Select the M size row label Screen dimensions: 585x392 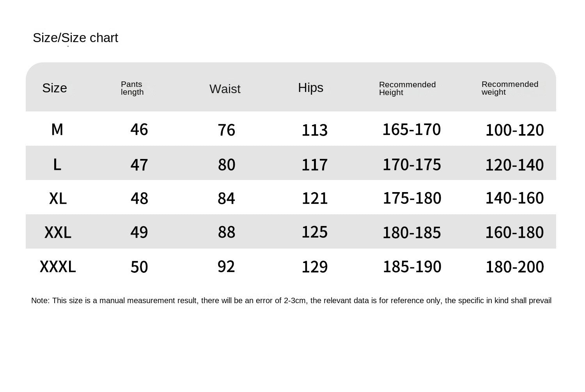tap(57, 129)
